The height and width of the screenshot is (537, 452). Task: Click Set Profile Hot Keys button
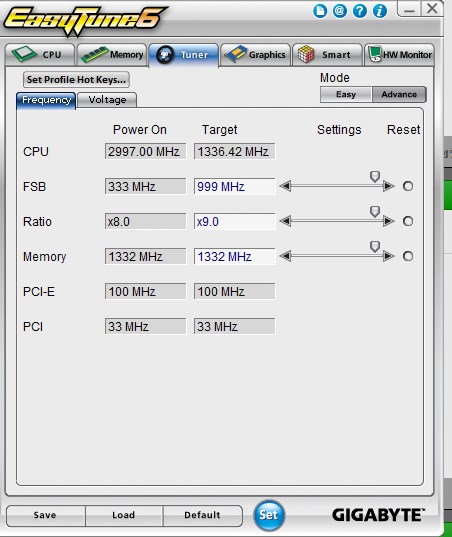pos(76,79)
